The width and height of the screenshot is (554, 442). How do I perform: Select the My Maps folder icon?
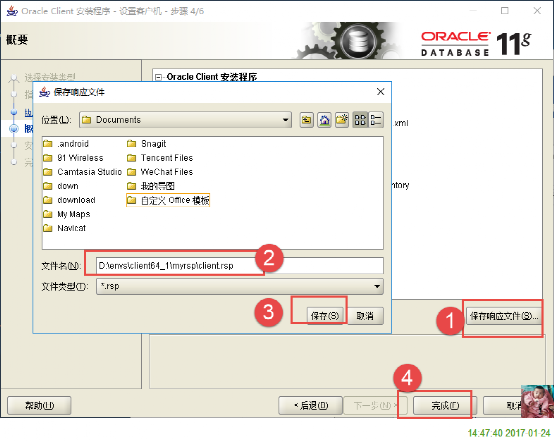coord(48,214)
